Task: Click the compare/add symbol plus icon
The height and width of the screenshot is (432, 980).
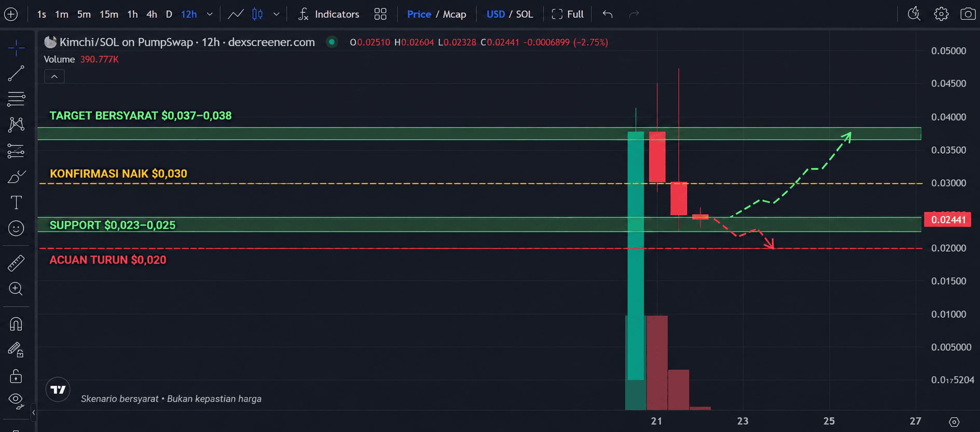Action: pos(11,14)
